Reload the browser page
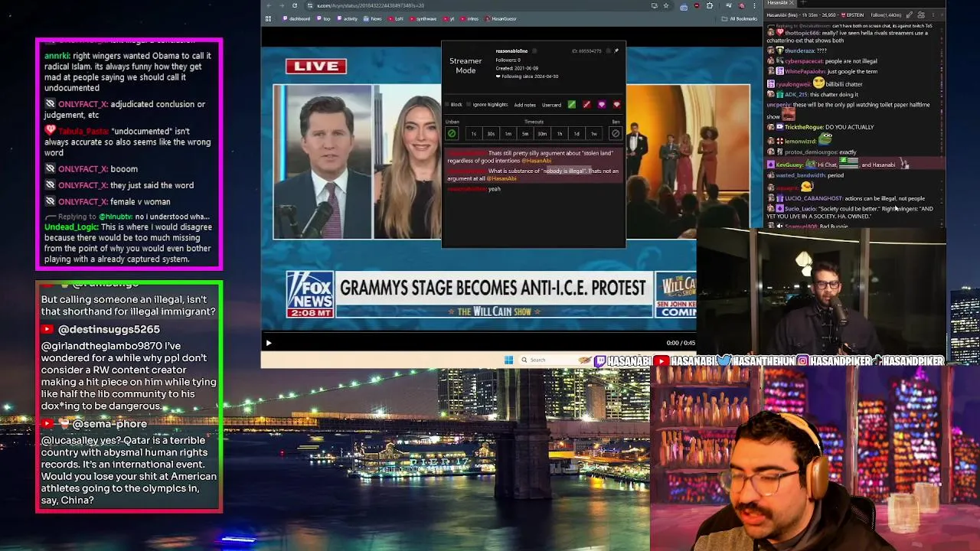This screenshot has height=551, width=980. click(x=295, y=5)
